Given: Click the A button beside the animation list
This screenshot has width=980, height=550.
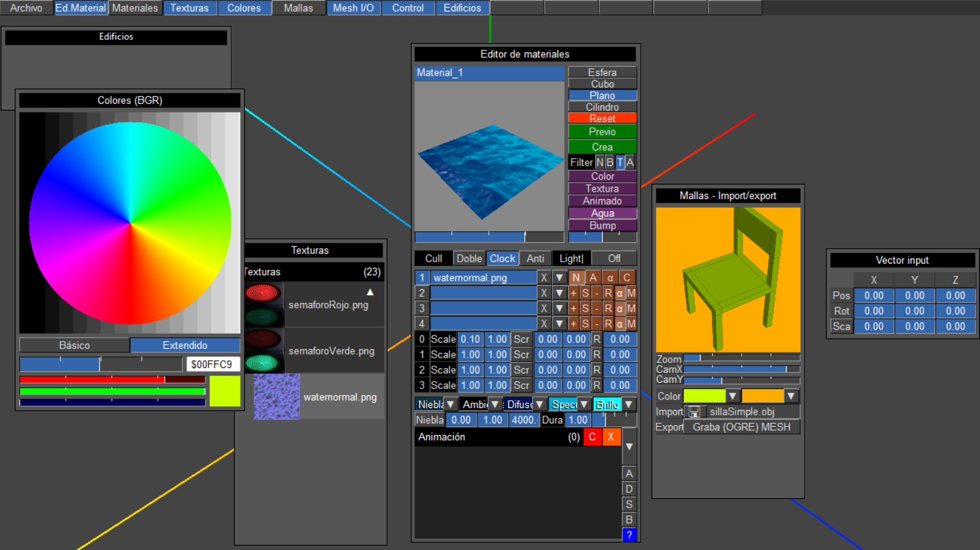Looking at the screenshot, I should click(629, 474).
